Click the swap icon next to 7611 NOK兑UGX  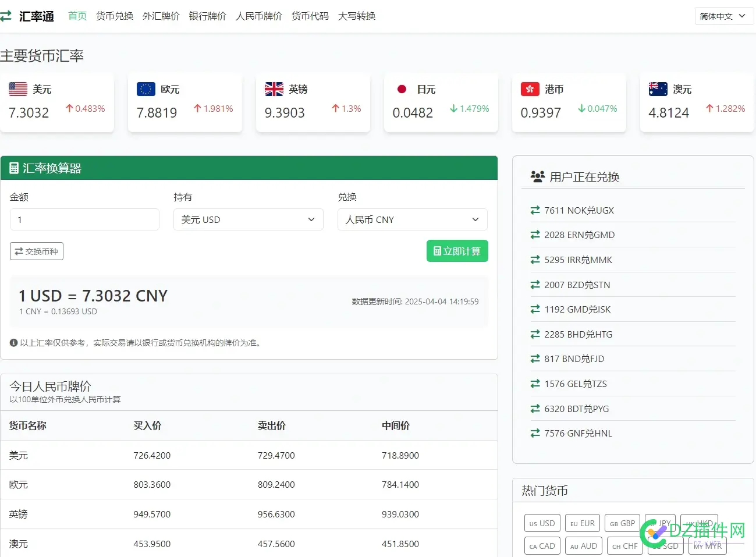(536, 210)
